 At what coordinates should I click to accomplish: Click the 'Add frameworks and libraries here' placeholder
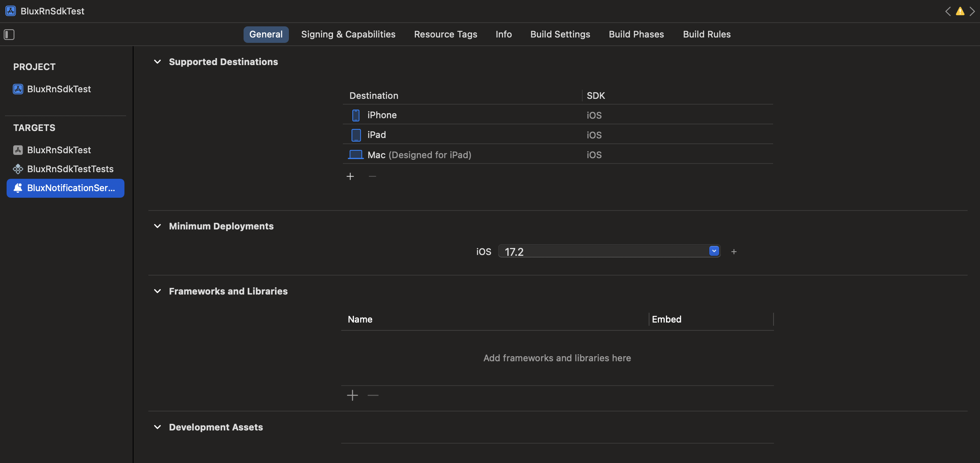click(557, 358)
